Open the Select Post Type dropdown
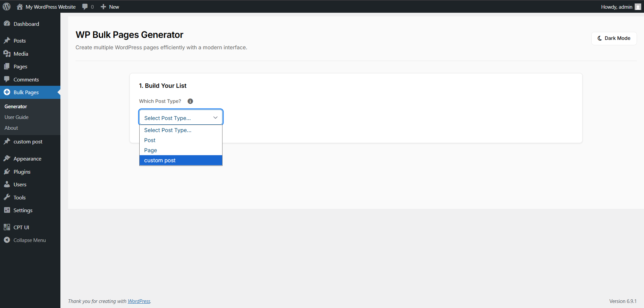Screen dimensions: 644x308 [x=181, y=117]
